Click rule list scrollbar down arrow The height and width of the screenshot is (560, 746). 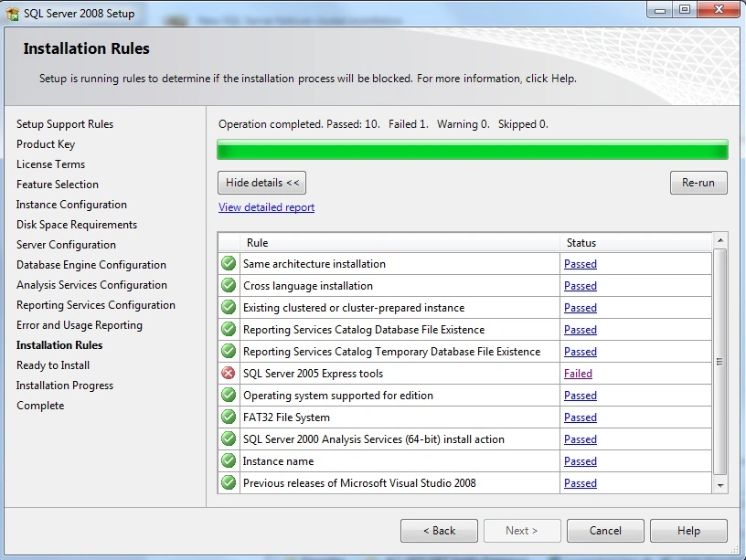(x=720, y=485)
